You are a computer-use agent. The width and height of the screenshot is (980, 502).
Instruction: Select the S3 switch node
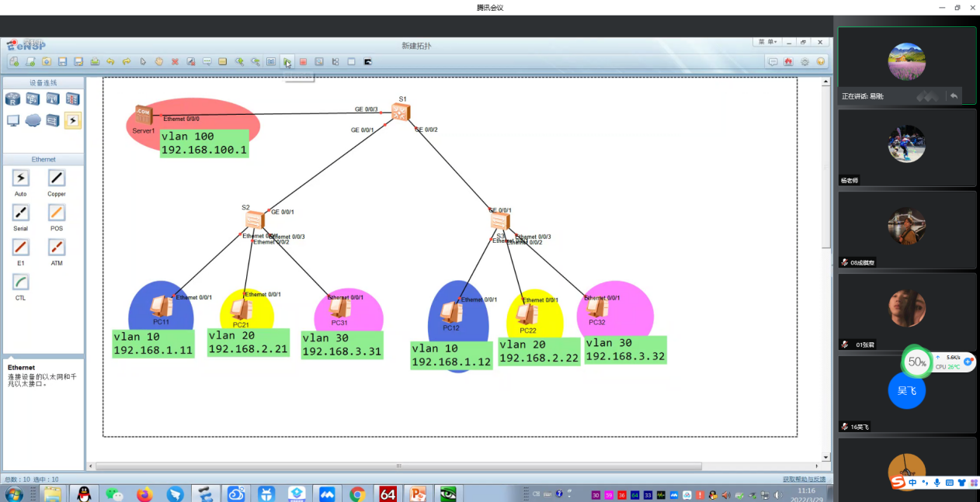point(500,221)
